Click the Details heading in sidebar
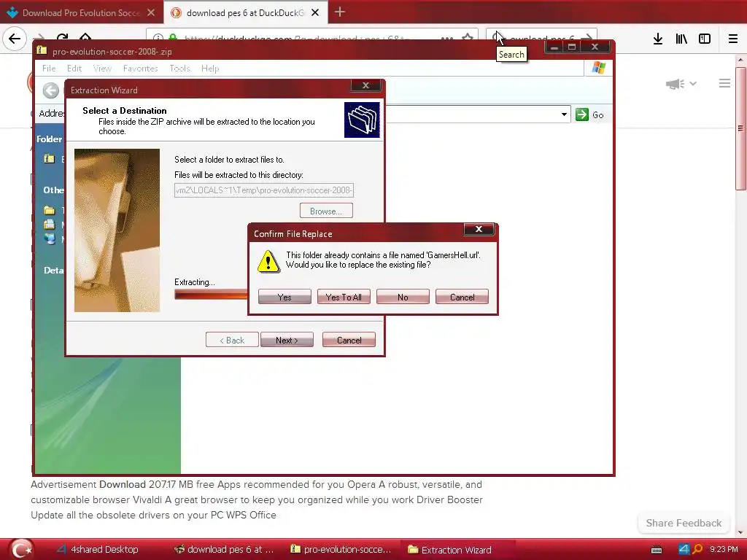747x560 pixels. (53, 270)
